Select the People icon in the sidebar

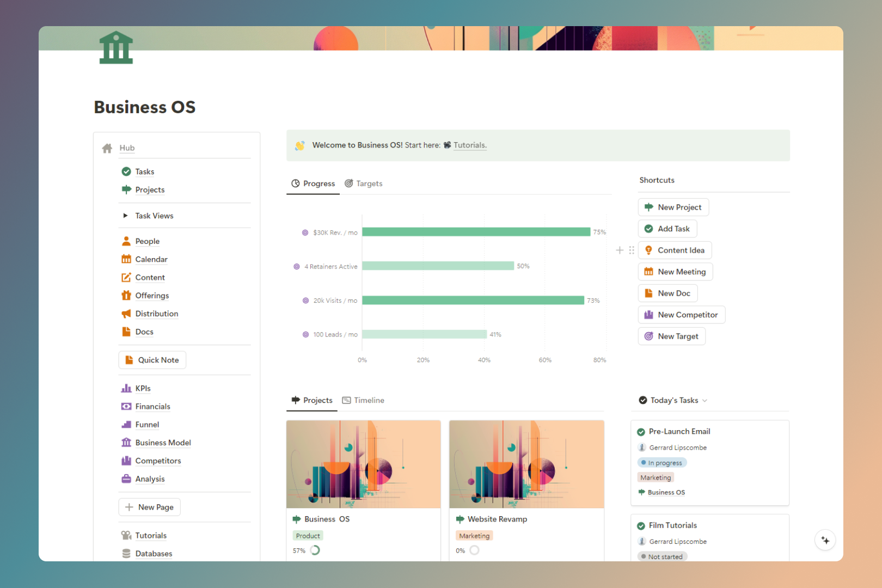[126, 241]
